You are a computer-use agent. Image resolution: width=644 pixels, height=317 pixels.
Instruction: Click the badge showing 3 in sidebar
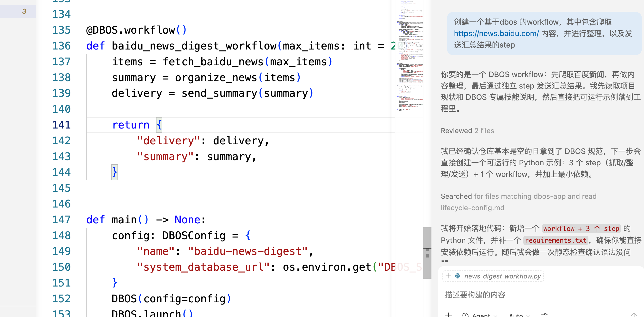24,11
